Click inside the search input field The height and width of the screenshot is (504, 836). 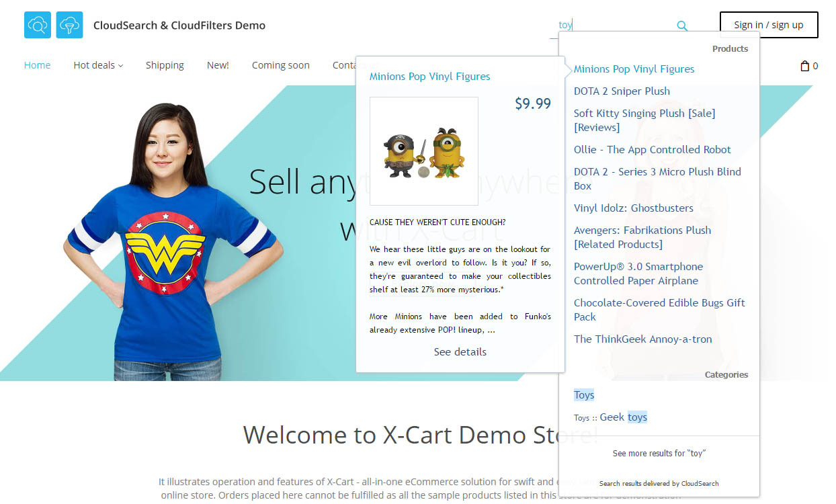pos(612,24)
